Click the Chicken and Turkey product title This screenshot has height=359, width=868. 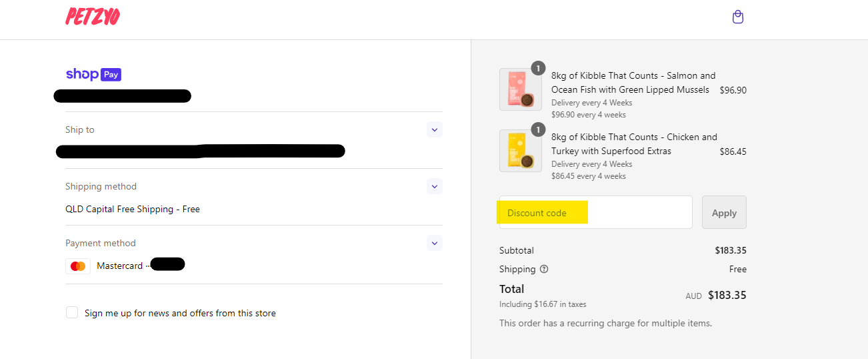(635, 144)
